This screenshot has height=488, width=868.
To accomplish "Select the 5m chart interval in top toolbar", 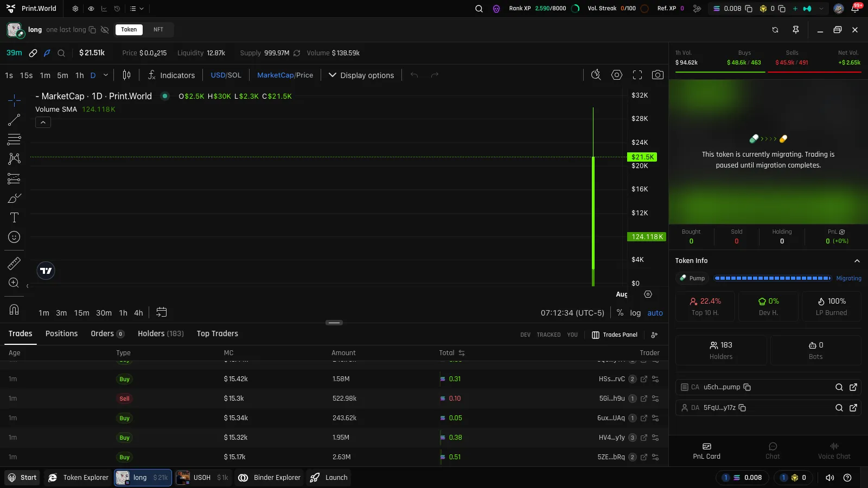I will [x=63, y=75].
